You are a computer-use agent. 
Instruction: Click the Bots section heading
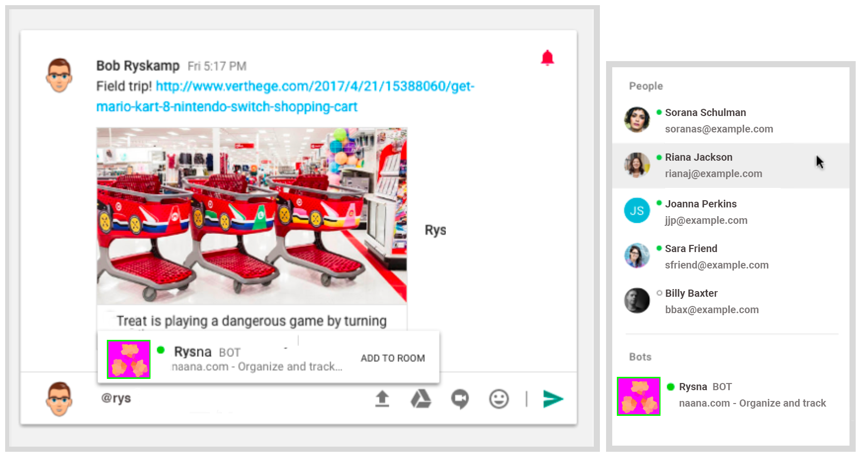[x=640, y=357]
